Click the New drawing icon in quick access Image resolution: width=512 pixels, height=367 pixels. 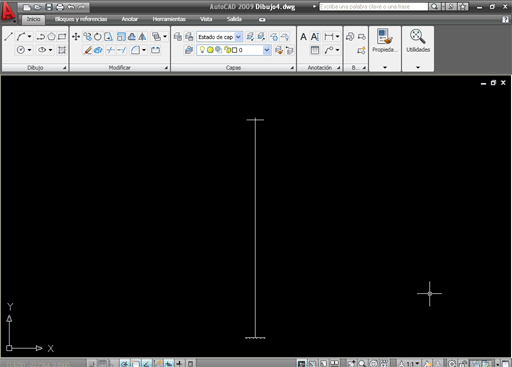tap(27, 7)
